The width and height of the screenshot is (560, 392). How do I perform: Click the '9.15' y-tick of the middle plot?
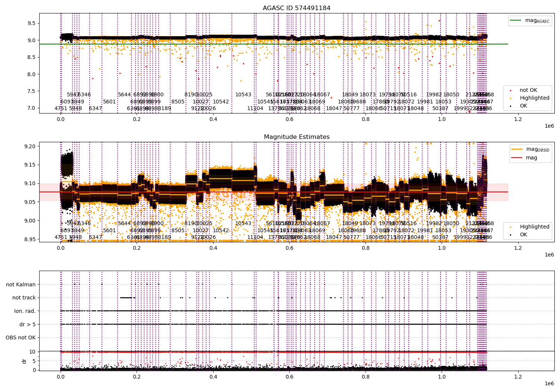pyautogui.click(x=30, y=165)
